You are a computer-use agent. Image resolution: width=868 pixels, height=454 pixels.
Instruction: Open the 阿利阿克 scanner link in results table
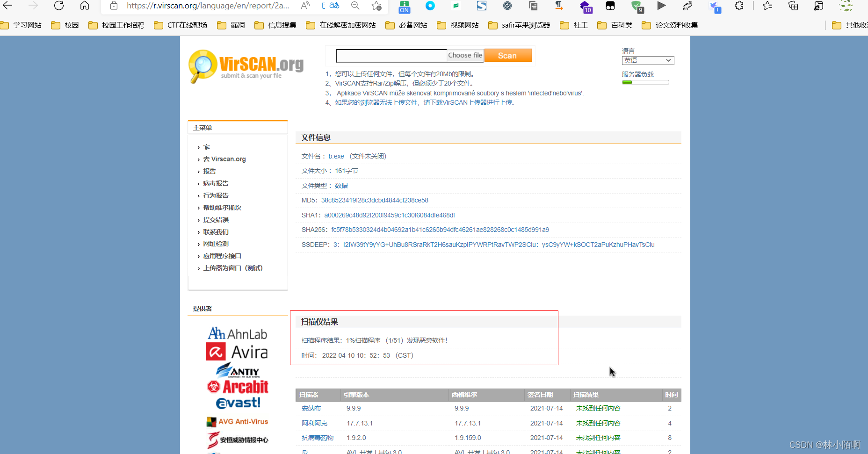pos(314,423)
